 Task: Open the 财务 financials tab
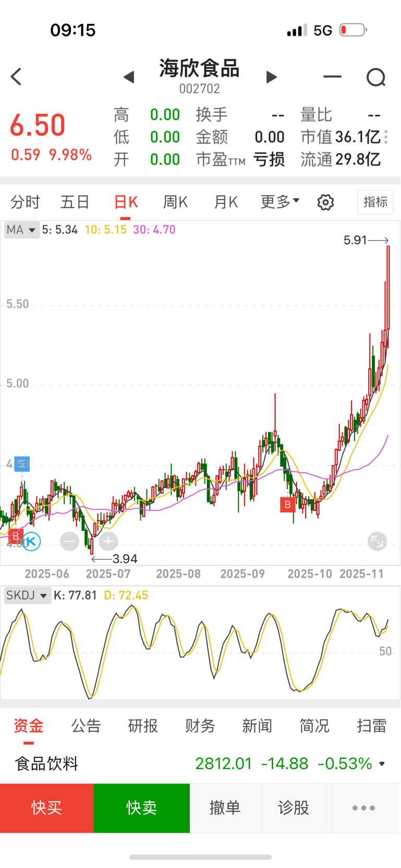pos(200,726)
